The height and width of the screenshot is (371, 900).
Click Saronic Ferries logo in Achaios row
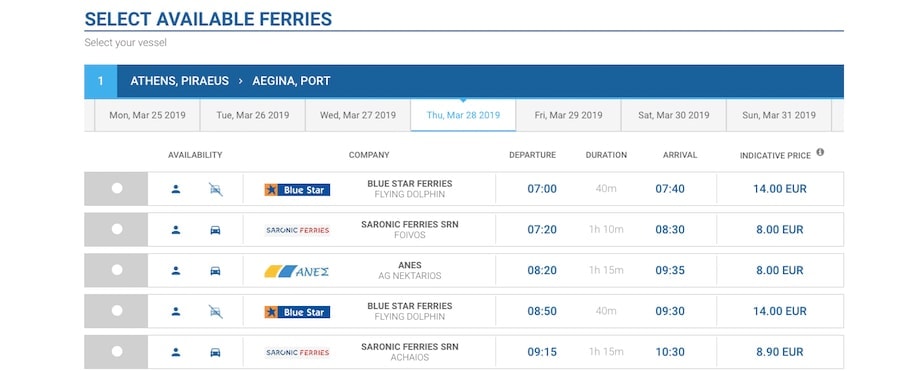click(297, 353)
